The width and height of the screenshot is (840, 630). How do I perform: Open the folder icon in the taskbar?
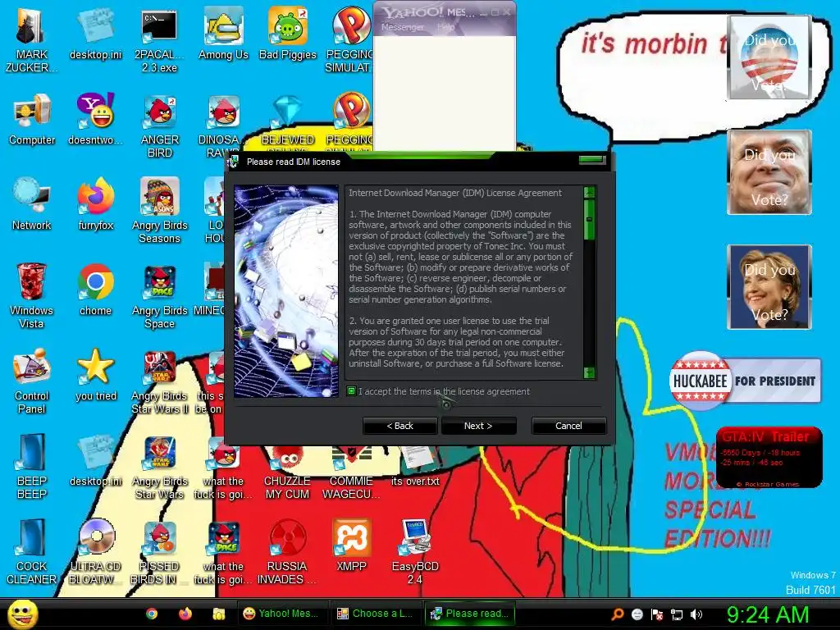pyautogui.click(x=218, y=614)
